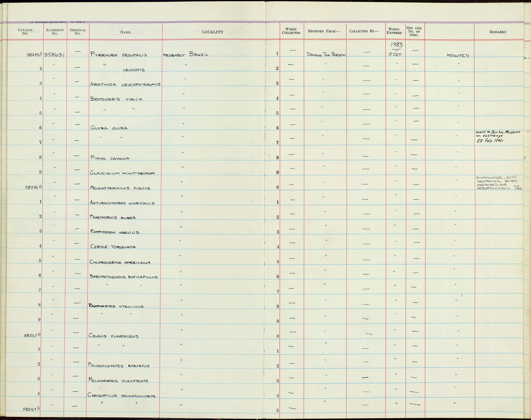Screen dimensions: 531x420
Task: Click the name 'leucotis'
Action: point(134,70)
